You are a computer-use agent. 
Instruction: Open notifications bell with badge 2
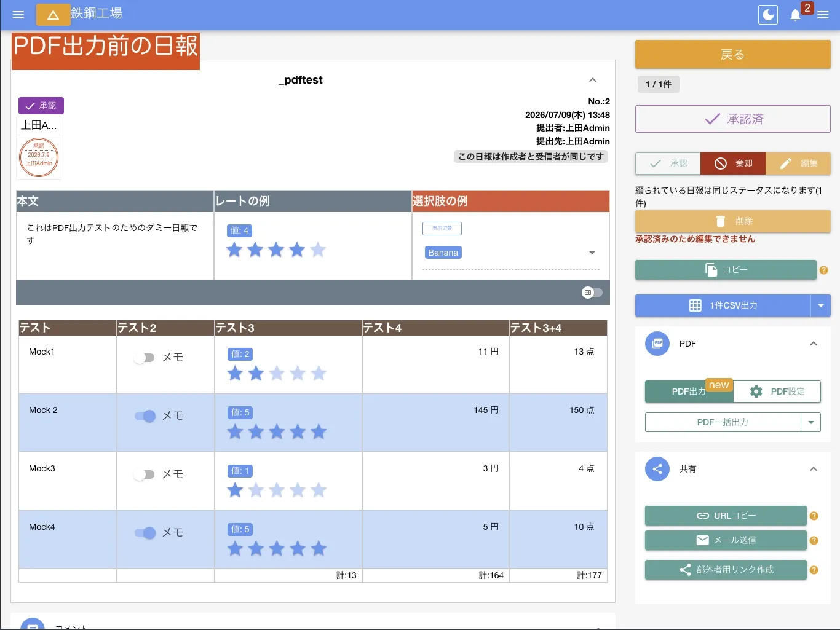click(x=795, y=15)
